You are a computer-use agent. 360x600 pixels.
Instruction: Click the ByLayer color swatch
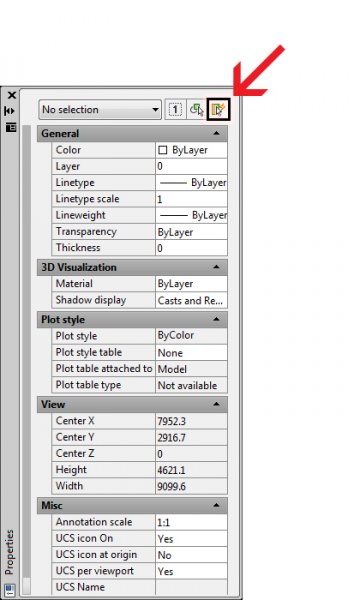pyautogui.click(x=163, y=150)
